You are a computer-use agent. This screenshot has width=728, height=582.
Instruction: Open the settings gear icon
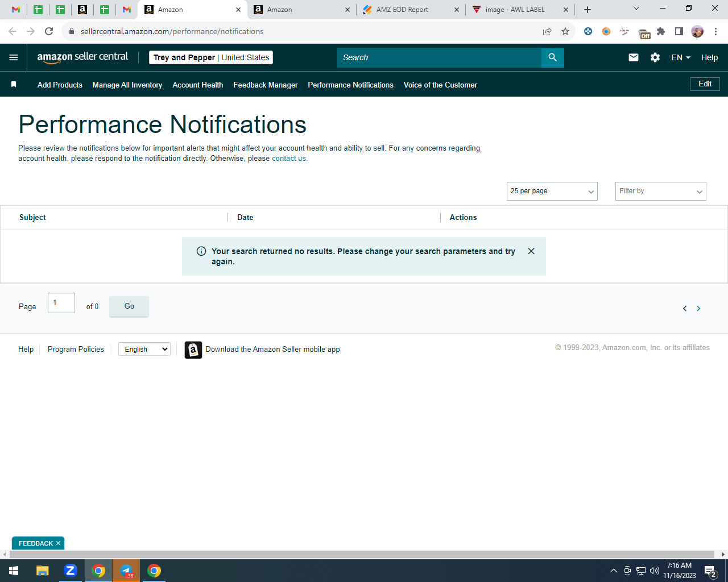pos(655,57)
